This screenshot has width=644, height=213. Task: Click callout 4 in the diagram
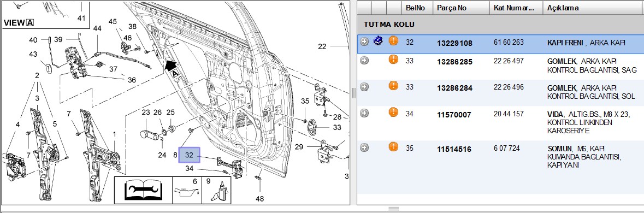click(x=17, y=124)
